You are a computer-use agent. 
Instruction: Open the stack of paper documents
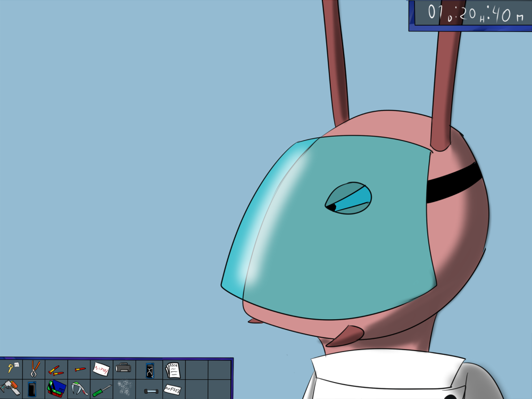point(172,369)
